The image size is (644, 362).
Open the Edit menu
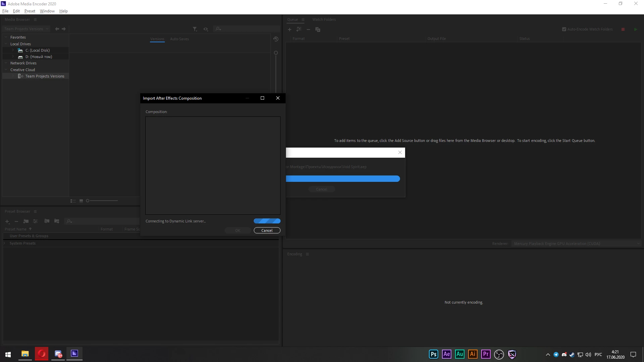(16, 11)
